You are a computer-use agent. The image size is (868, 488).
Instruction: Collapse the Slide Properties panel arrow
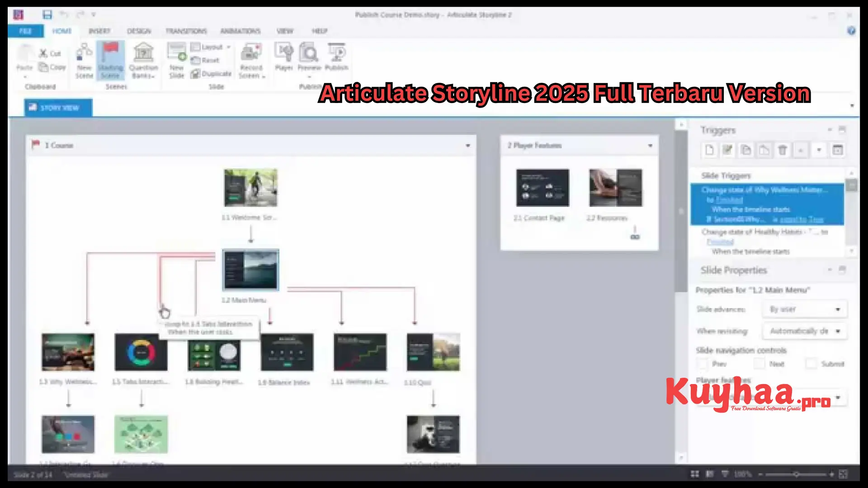pos(830,270)
